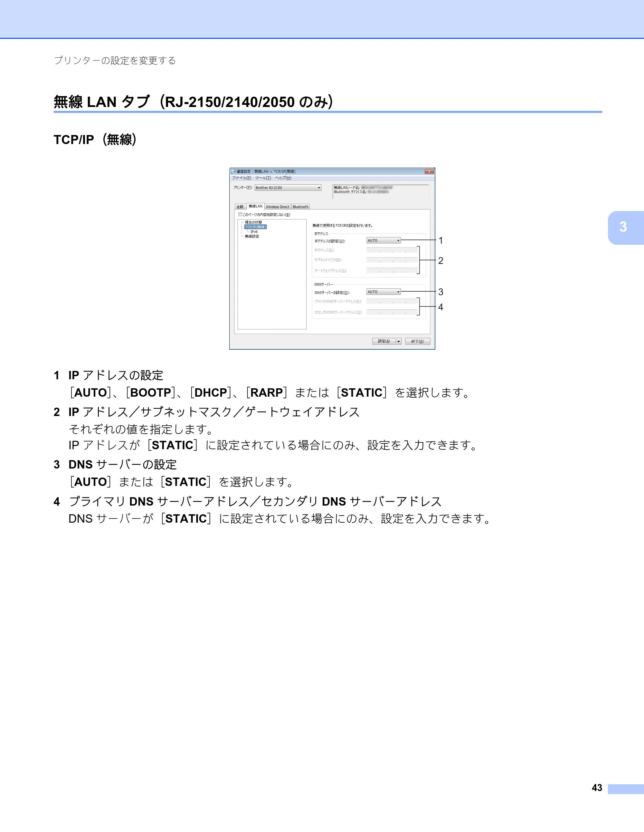Screen dimensions: 644x832
Task: Click the Bluetooth デバイス名 info text
Action: [x=361, y=192]
